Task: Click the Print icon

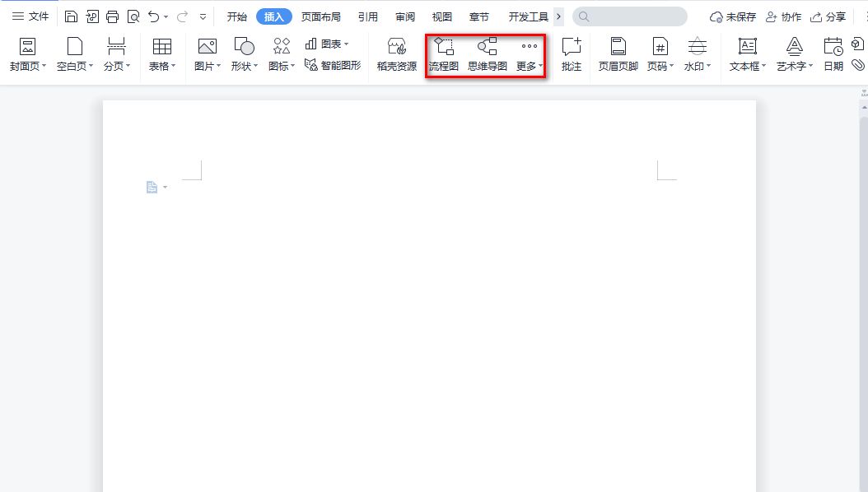Action: point(112,16)
